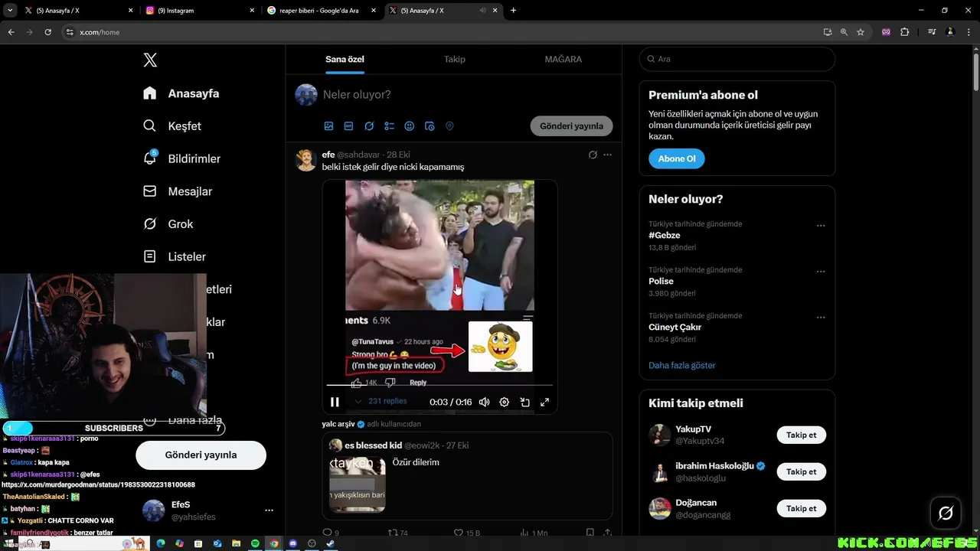Viewport: 980px width, 551px height.
Task: Open efe's profile avatar on the post
Action: (306, 160)
